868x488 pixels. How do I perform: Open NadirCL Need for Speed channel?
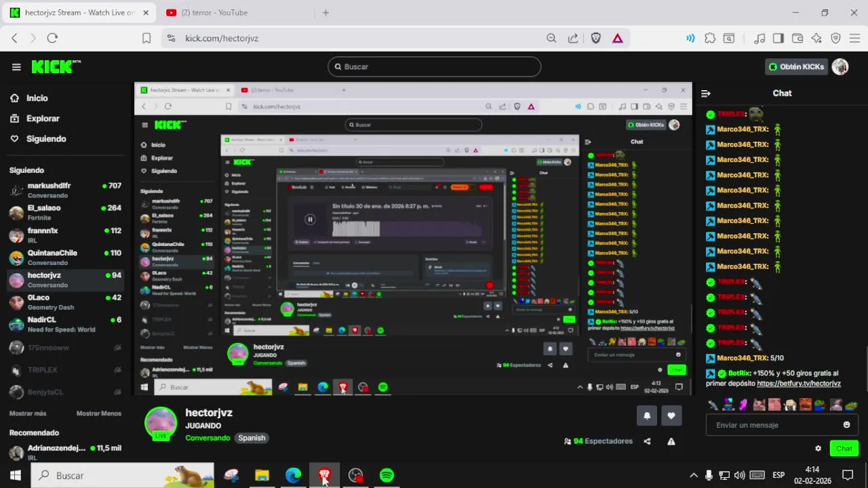pos(65,325)
